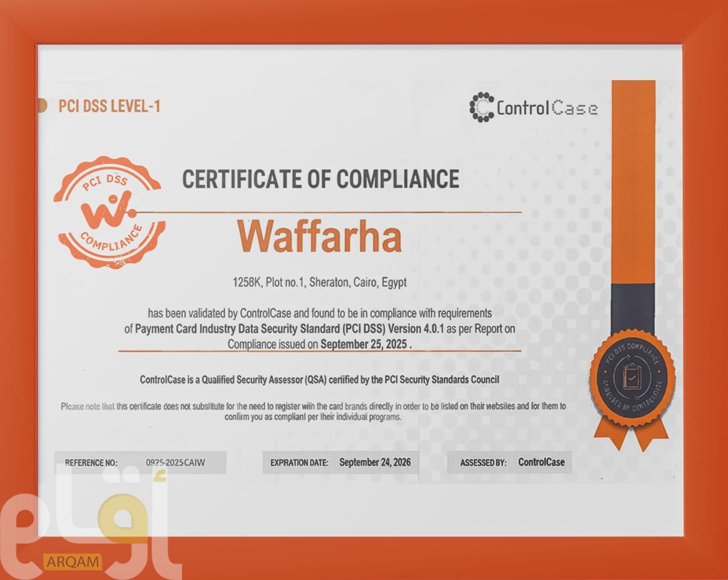Screen dimensions: 728x580
Task: Click the PCI DSS LEVEL-1 heading
Action: [109, 106]
